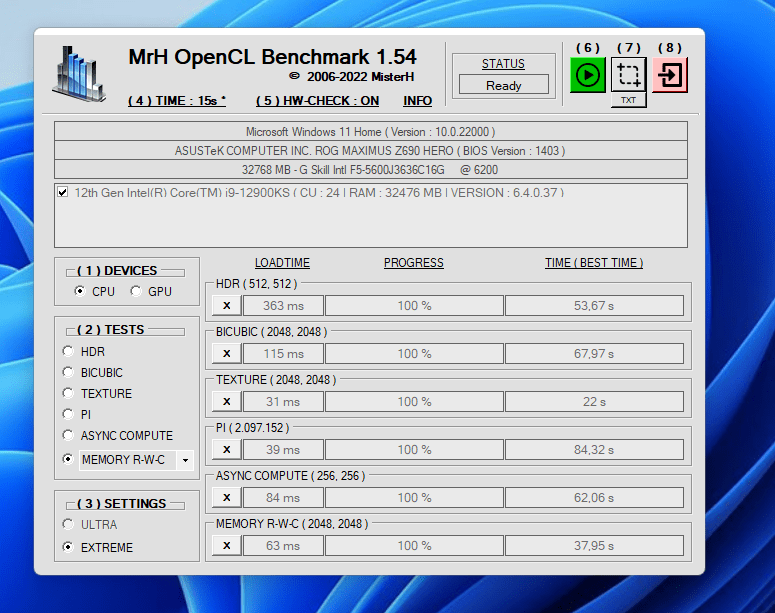This screenshot has width=775, height=613.
Task: Click the MrH benchmark logo icon
Action: coord(79,74)
